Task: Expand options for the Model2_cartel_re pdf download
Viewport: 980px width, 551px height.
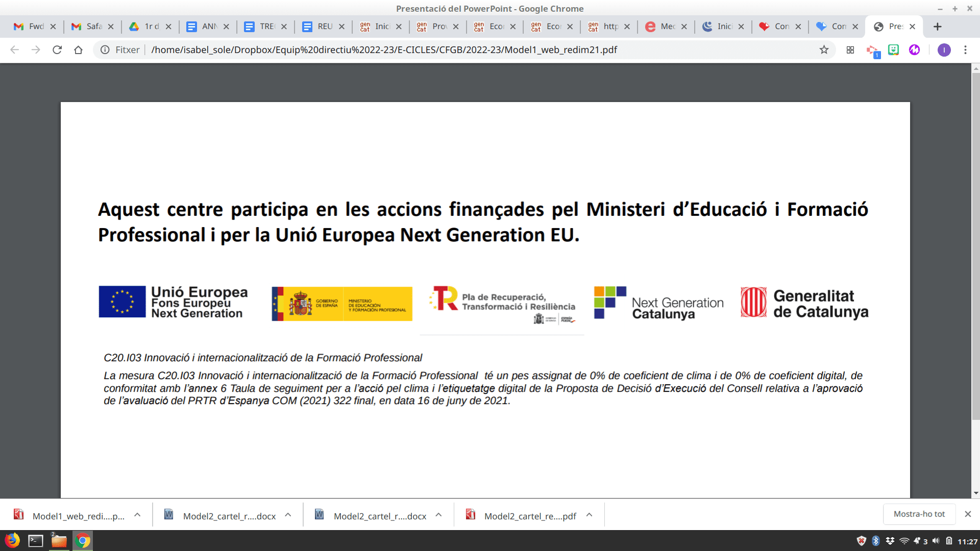Action: click(x=589, y=515)
